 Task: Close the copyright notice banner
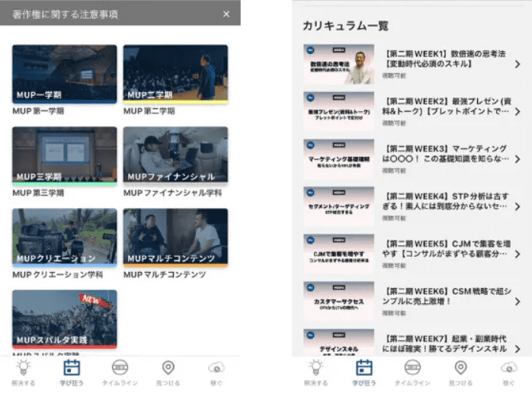point(226,14)
